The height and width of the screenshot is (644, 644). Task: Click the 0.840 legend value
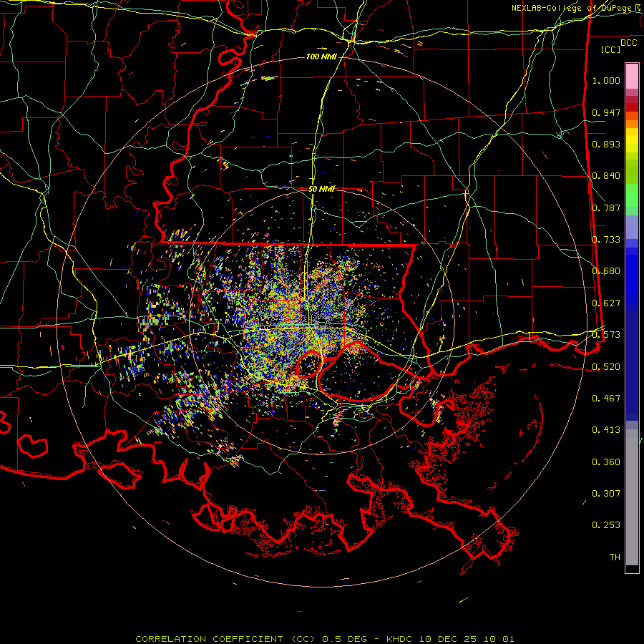pos(606,176)
